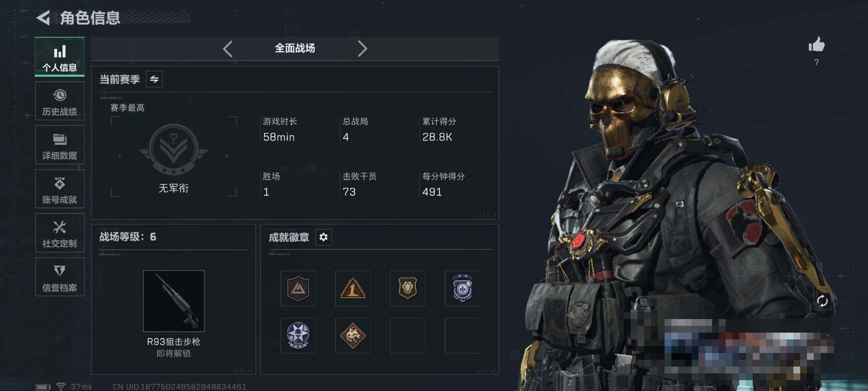Open the 信誉档案 reputation tab
The width and height of the screenshot is (868, 391).
60,277
